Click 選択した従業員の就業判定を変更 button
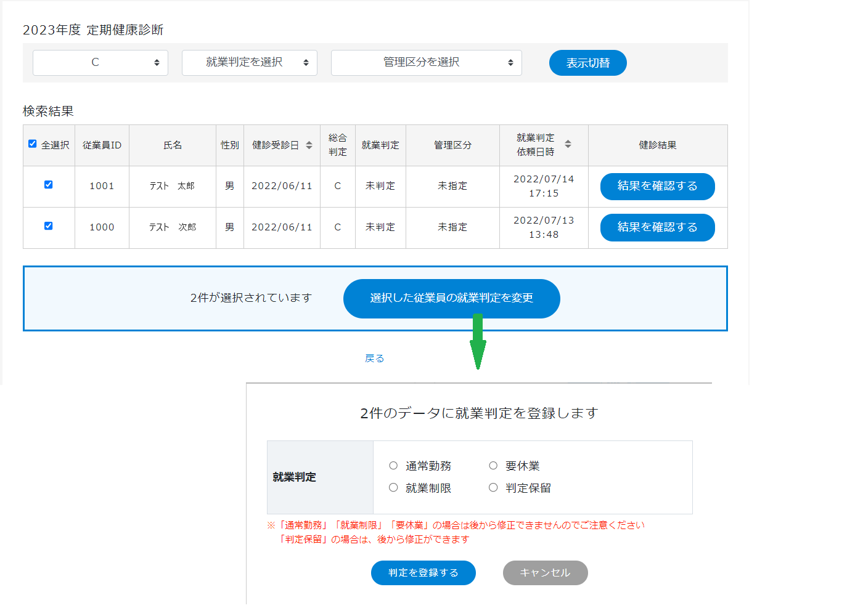This screenshot has width=863, height=616. point(452,298)
